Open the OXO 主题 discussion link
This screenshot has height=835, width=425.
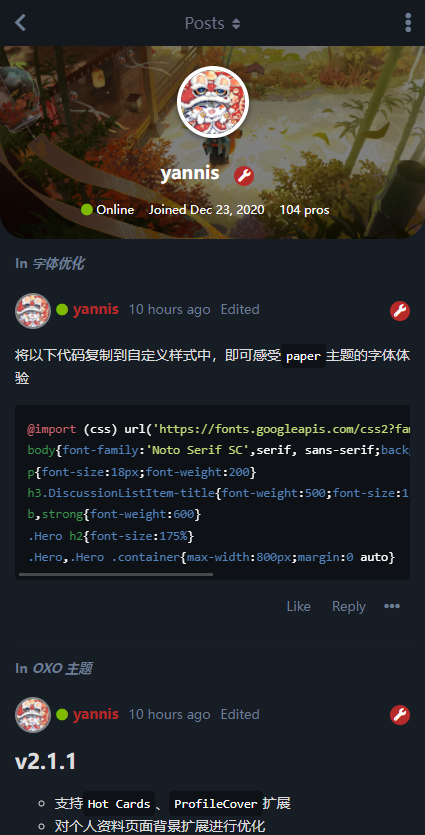click(x=62, y=668)
